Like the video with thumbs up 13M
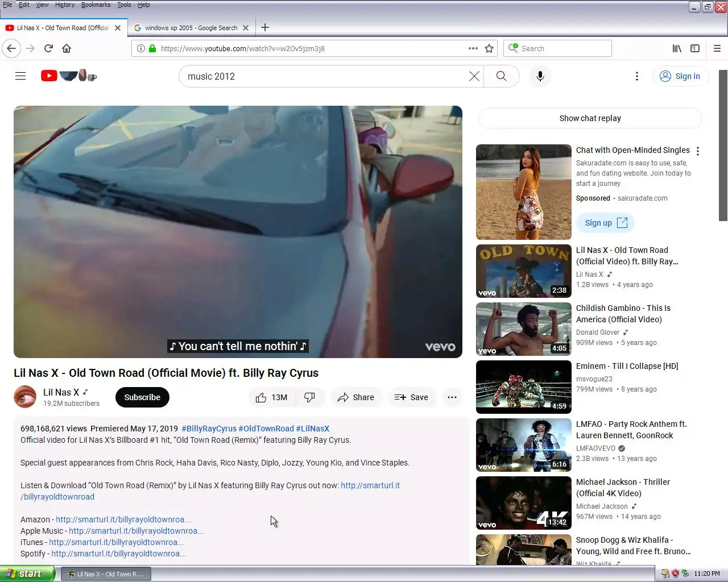The width and height of the screenshot is (728, 582). tap(272, 397)
